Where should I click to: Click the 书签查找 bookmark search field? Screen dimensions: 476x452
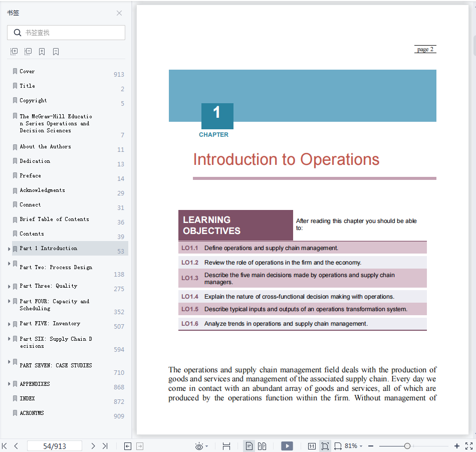(66, 33)
